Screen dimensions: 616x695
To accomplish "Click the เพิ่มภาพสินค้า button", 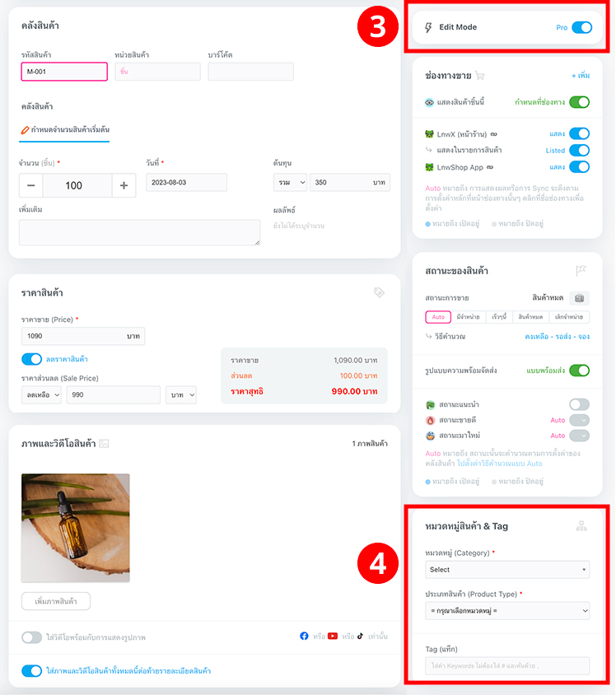I will point(56,601).
